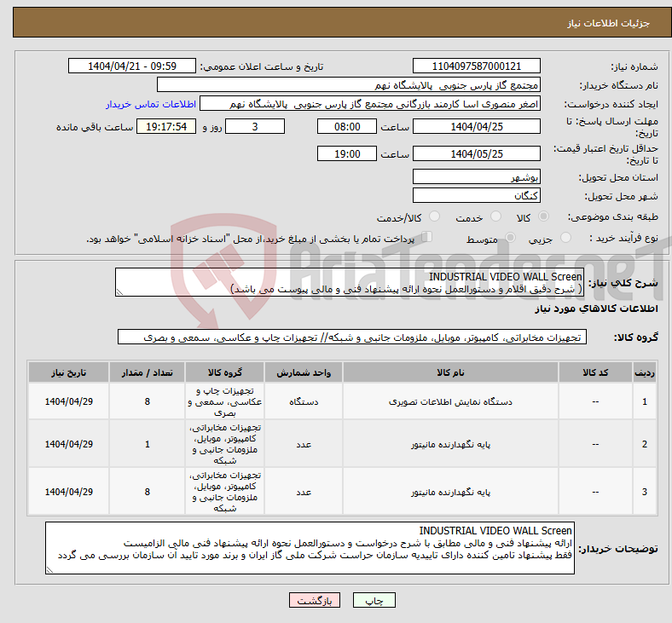Image resolution: width=672 pixels, height=623 pixels.
Task: Select the کالا/خدمت radio button
Action: (434, 216)
